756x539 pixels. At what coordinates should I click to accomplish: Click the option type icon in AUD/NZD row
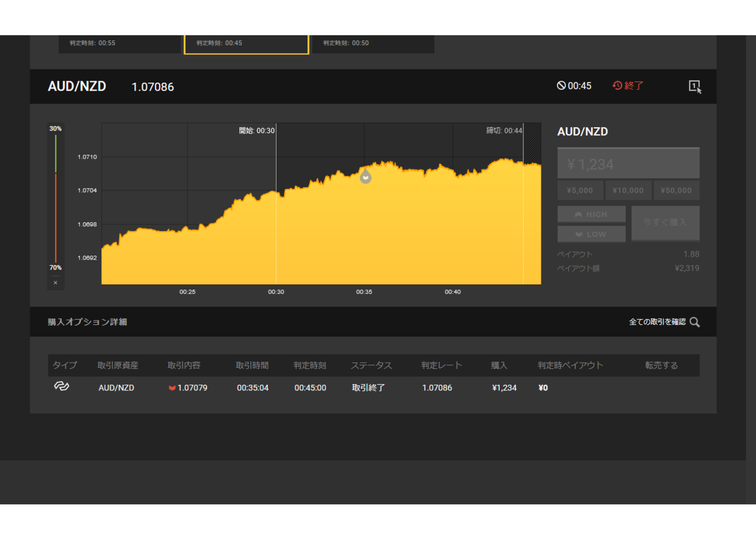pyautogui.click(x=61, y=387)
